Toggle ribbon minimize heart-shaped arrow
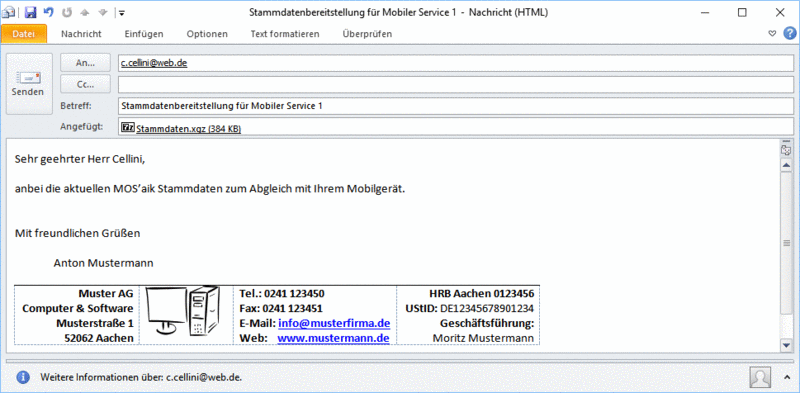 pyautogui.click(x=772, y=34)
